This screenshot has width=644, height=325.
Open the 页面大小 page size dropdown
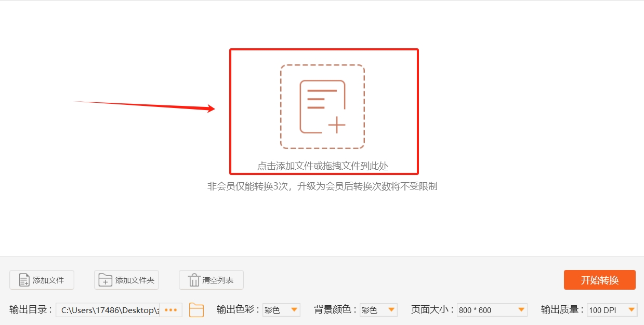point(492,309)
